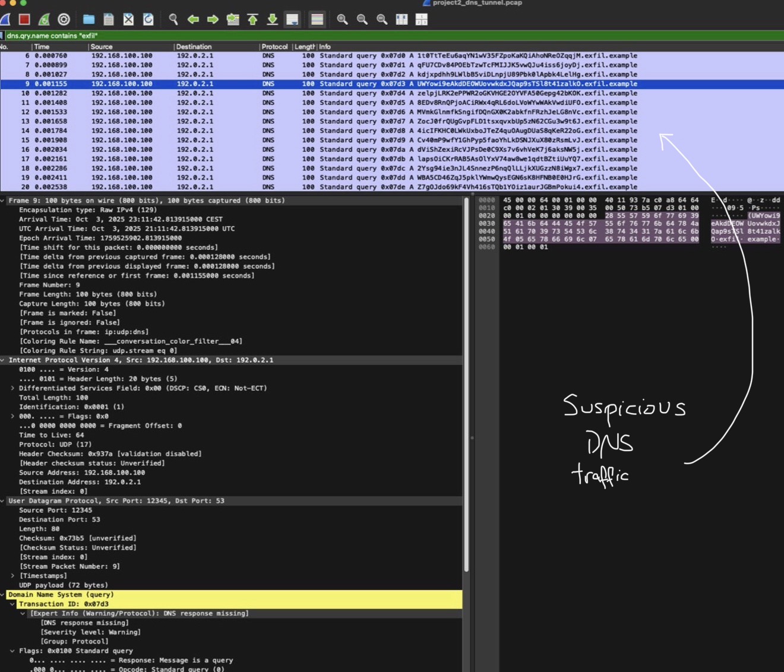Click the Open capture file folder icon
Viewport: 784px width, 672px height.
click(x=88, y=20)
